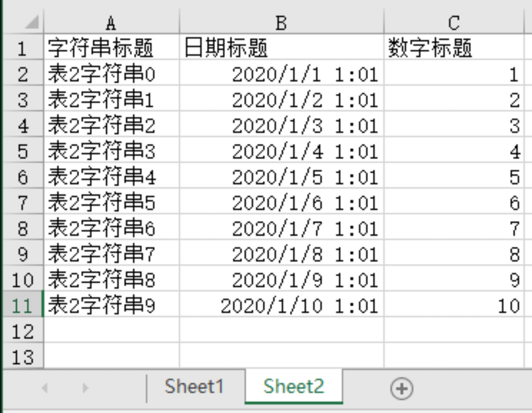
Task: Click the 字符串标题 header cell
Action: click(111, 48)
